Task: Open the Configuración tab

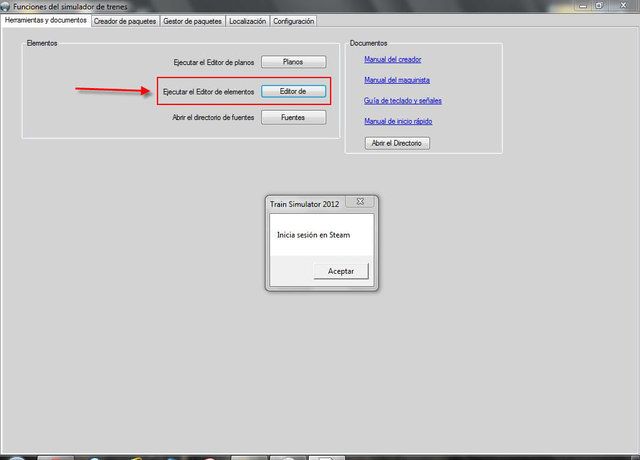Action: pyautogui.click(x=293, y=20)
